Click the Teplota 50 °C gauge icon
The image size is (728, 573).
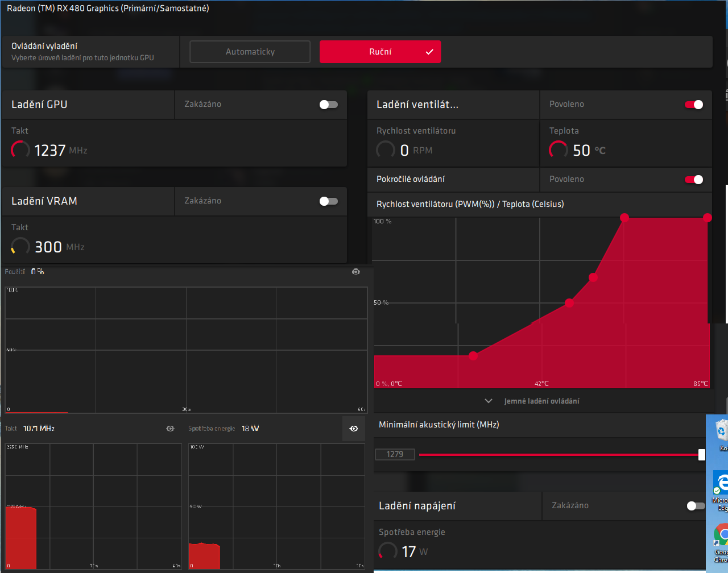(558, 150)
